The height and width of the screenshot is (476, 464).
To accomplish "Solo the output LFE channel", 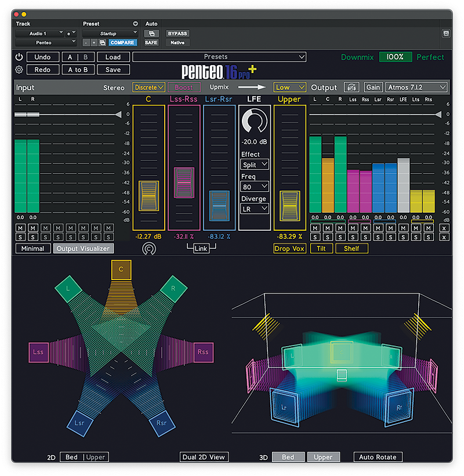I will (x=403, y=237).
